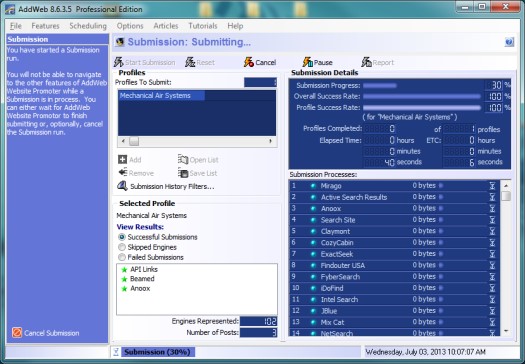525x364 pixels.
Task: Click profiles list horizontal scrollbar thumb
Action: pyautogui.click(x=134, y=141)
